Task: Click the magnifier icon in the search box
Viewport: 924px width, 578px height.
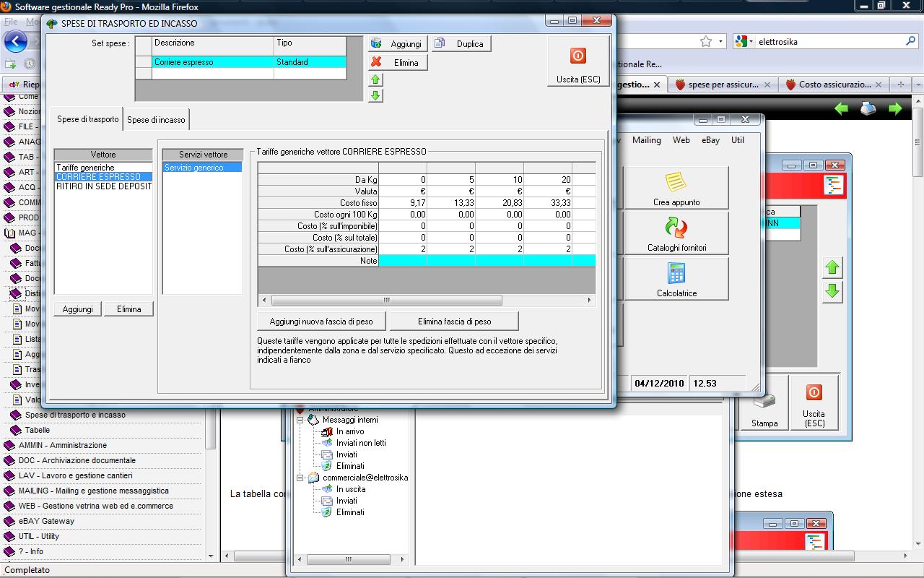Action: pos(911,41)
